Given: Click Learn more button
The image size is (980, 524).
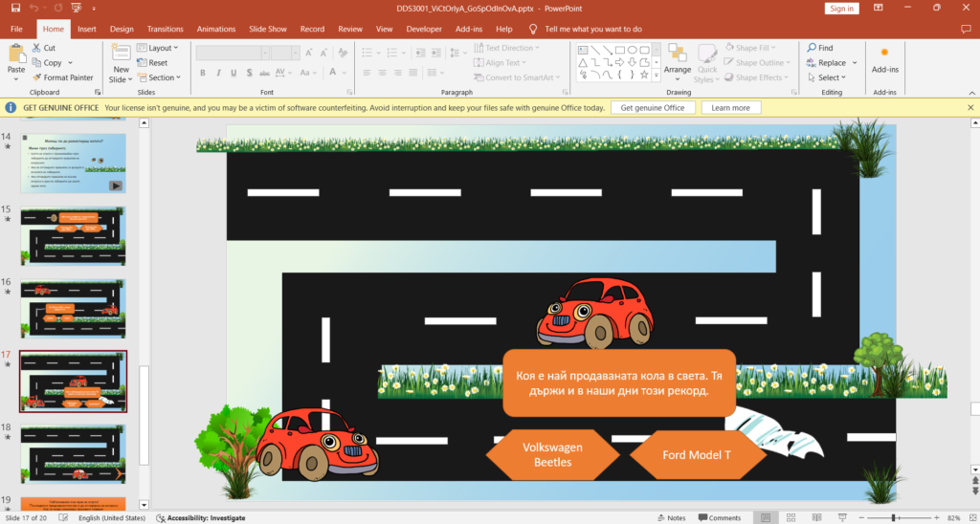Looking at the screenshot, I should [730, 107].
